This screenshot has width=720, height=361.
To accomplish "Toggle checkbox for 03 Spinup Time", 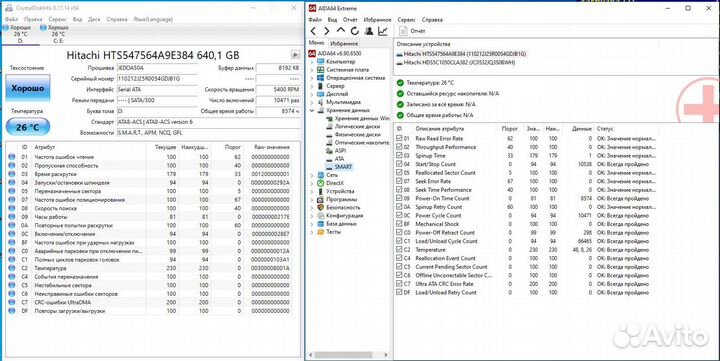I will [399, 156].
